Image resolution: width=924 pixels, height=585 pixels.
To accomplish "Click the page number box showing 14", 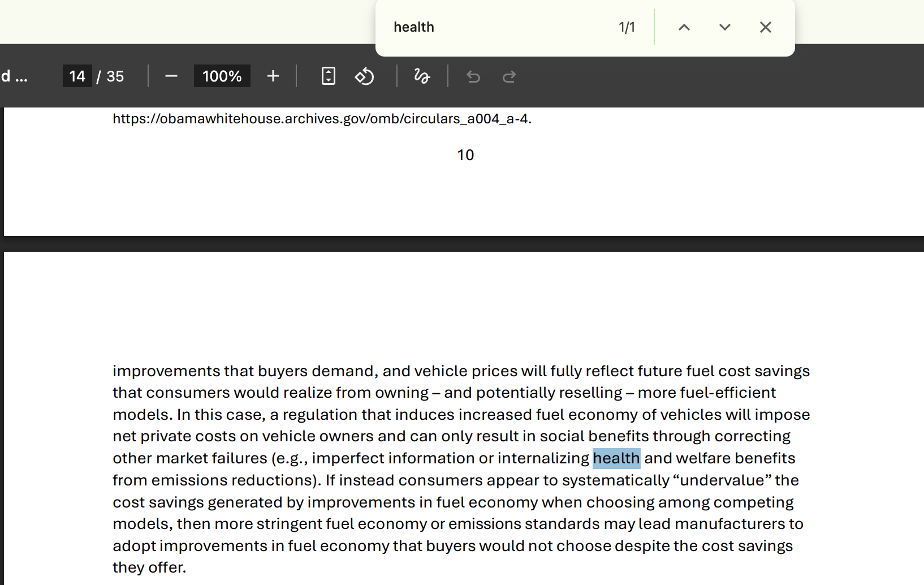I will click(x=77, y=76).
